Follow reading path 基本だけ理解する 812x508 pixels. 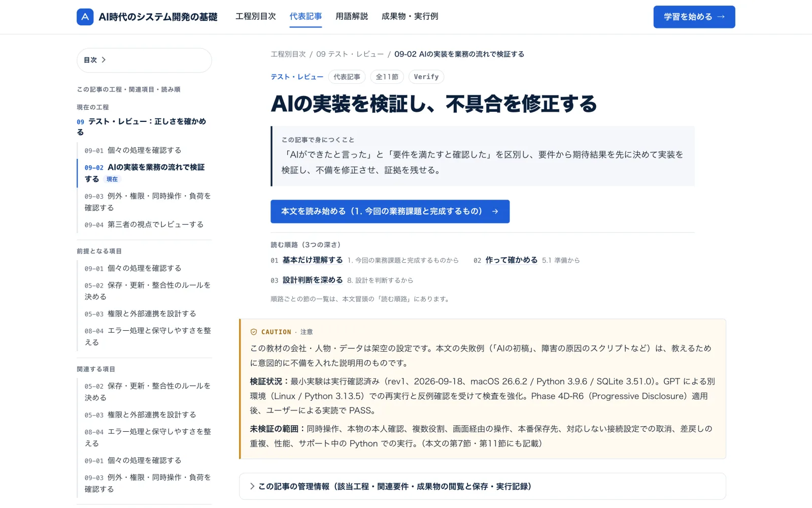pos(313,260)
